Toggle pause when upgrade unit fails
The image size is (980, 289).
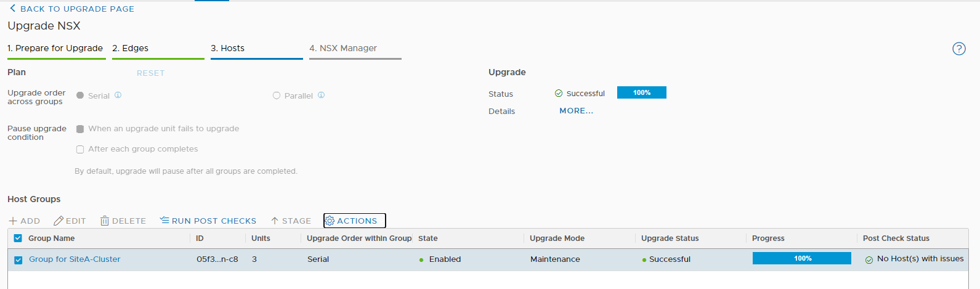pyautogui.click(x=80, y=129)
